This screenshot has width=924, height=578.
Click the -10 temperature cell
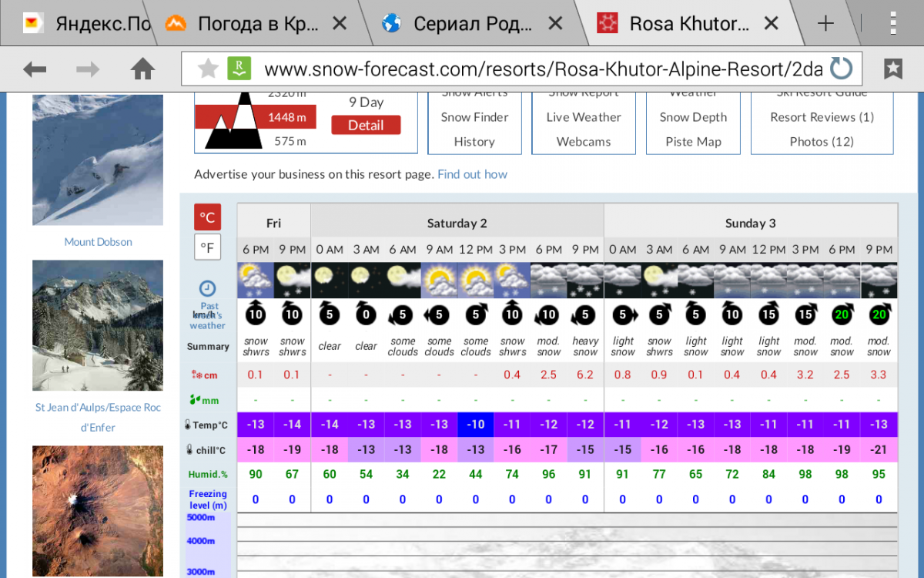(x=476, y=425)
